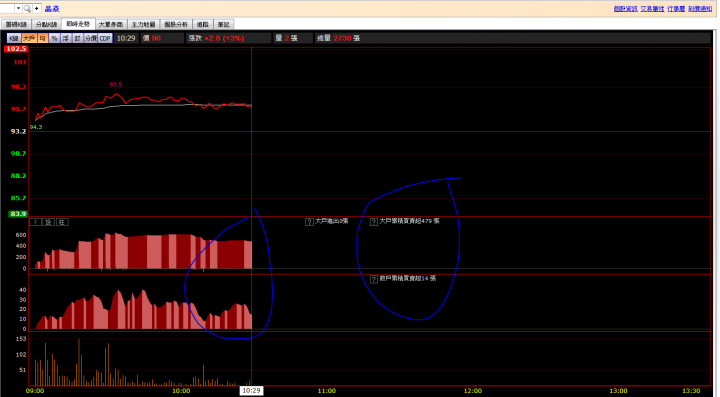The height and width of the screenshot is (397, 720).
Task: Click the 94.3 low price annotation
Action: coord(36,127)
